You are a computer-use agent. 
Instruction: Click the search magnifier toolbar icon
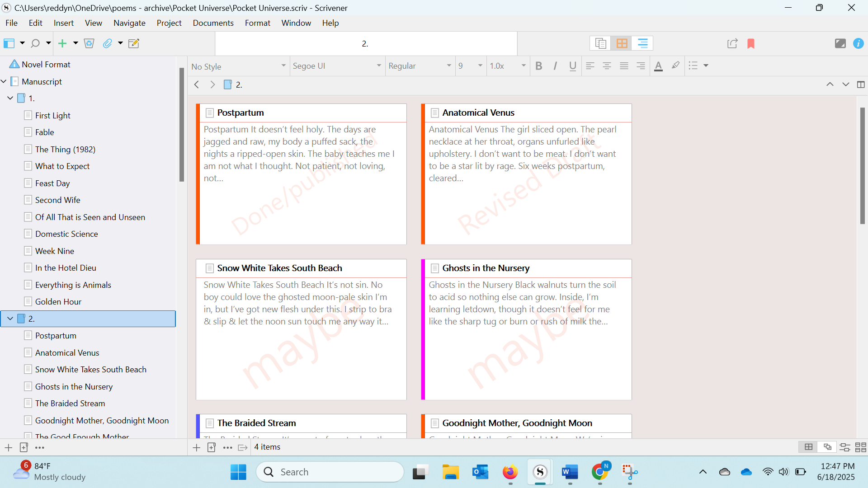coord(35,43)
